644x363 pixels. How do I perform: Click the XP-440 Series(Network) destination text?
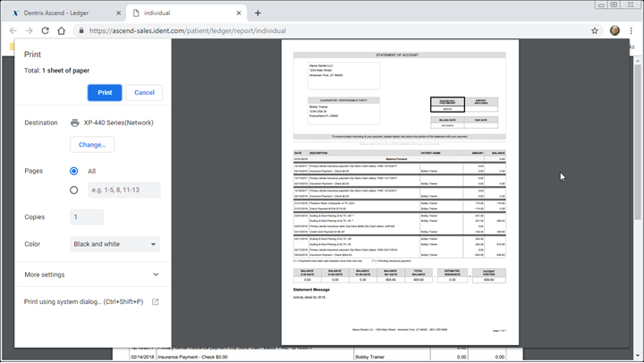coord(119,122)
